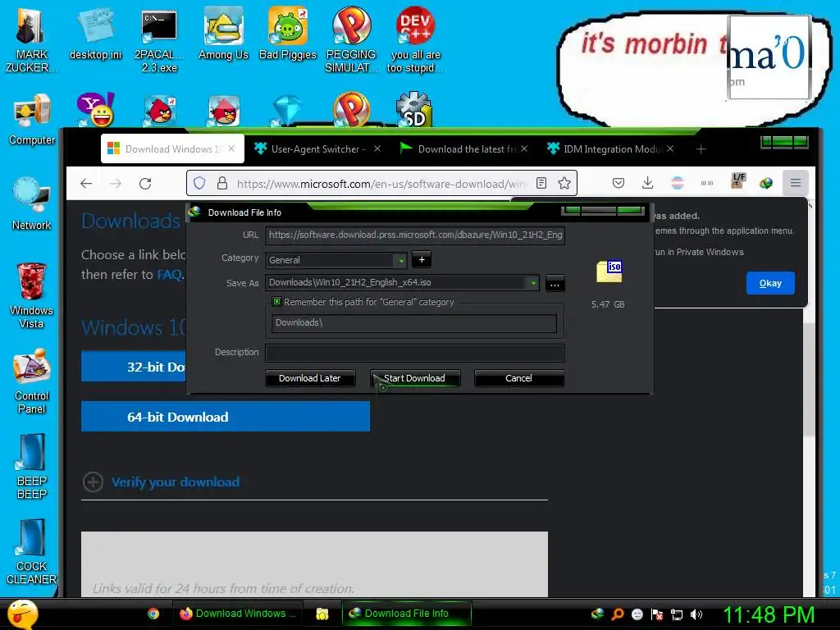Select Download File Info taskbar button

click(x=407, y=614)
